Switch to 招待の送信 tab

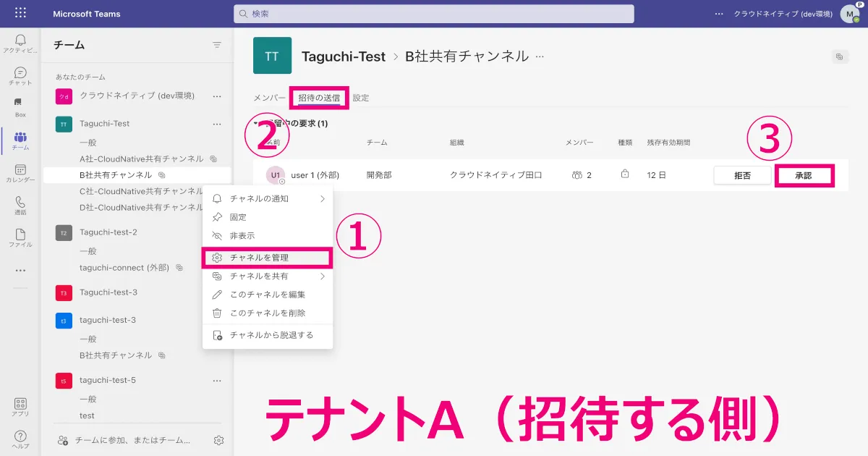point(319,98)
